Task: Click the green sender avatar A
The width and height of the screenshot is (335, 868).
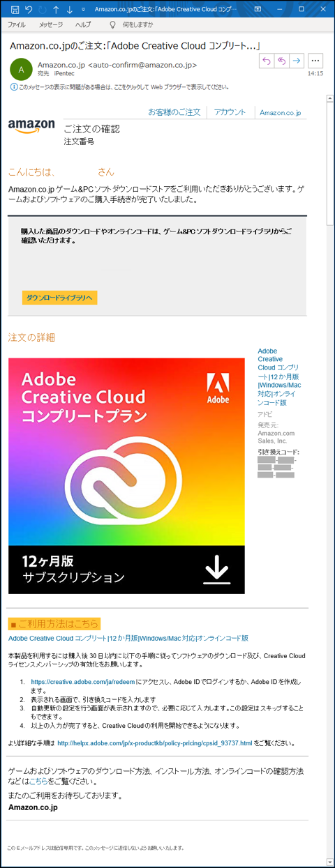Action: (x=20, y=69)
